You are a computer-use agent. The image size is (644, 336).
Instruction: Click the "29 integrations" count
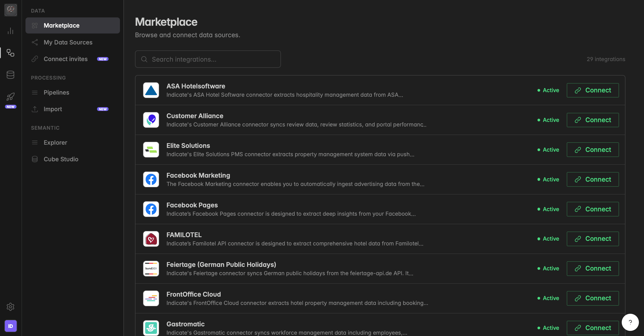[x=606, y=59]
